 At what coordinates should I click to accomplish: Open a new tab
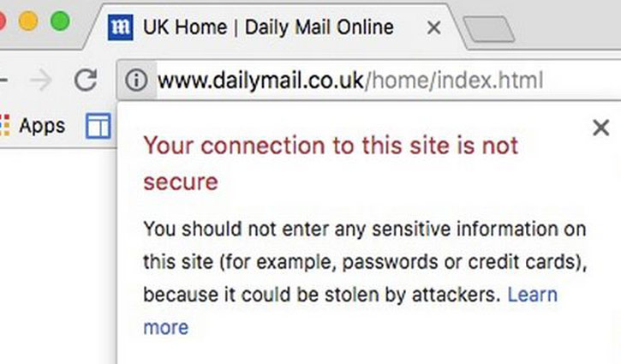pos(489,28)
